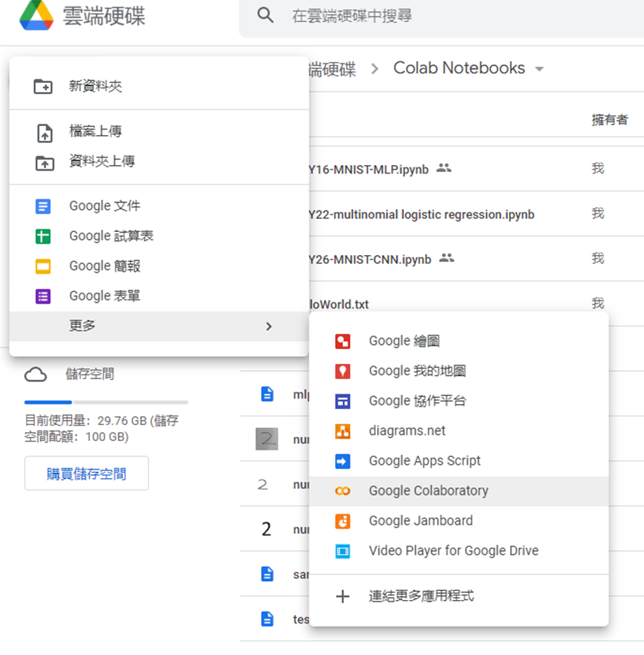Select the Y16-MNIST-MLP.ipynb file
644x655 pixels.
[368, 169]
